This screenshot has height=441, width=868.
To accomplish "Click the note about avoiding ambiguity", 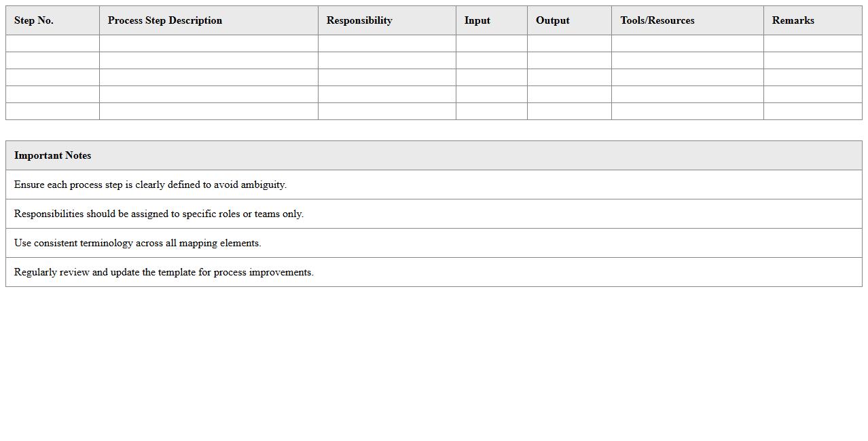I will 151,185.
